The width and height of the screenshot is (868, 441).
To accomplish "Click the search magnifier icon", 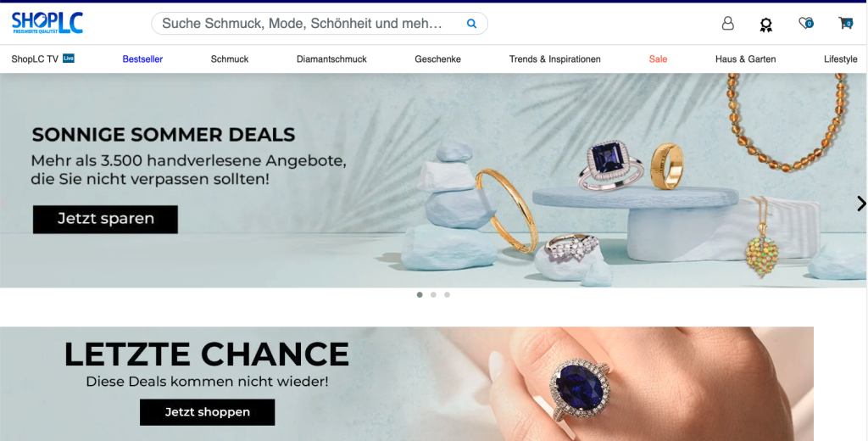I will point(471,23).
